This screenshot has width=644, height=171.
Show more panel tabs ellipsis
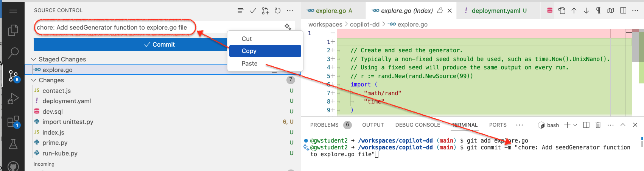click(x=520, y=125)
